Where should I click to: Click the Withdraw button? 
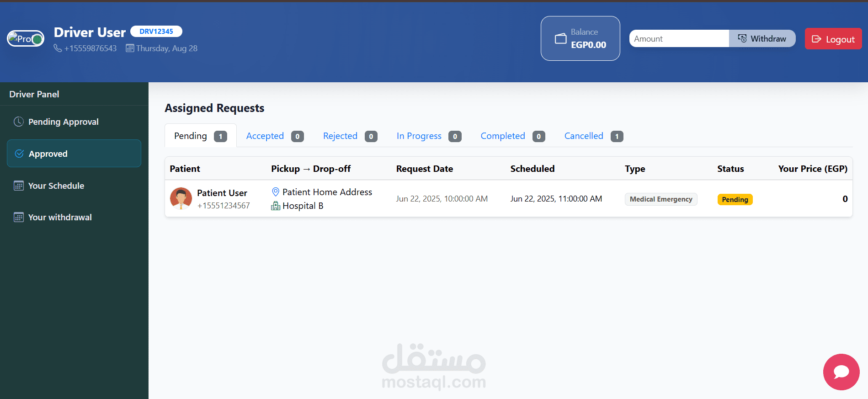(762, 38)
